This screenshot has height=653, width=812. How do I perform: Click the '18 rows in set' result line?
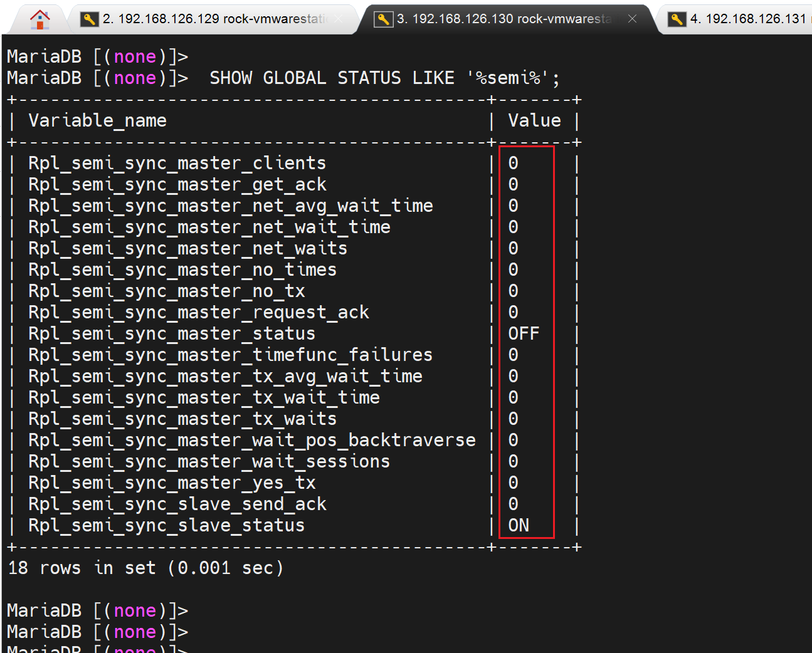click(x=145, y=568)
